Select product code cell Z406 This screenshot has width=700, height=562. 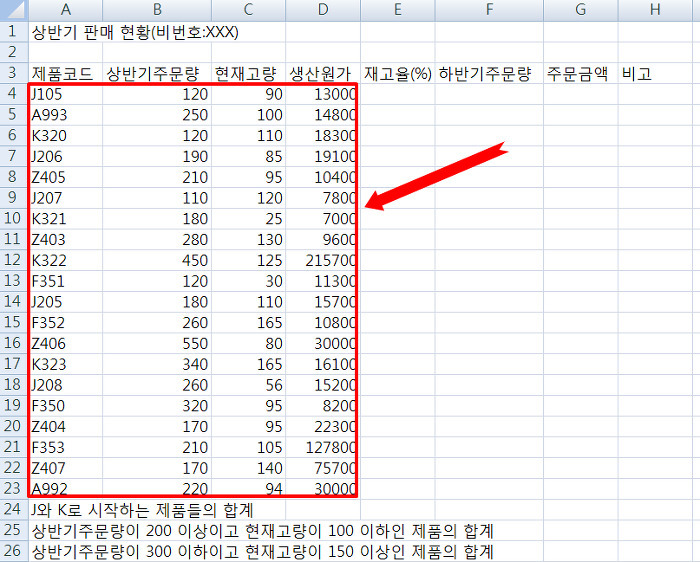[65, 343]
